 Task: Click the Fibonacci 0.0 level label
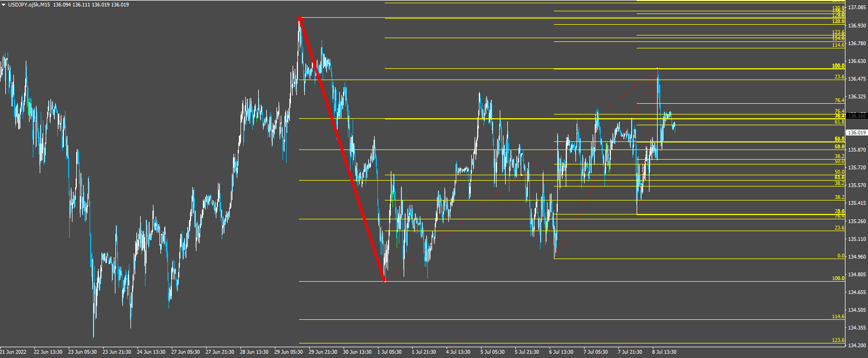(x=841, y=256)
